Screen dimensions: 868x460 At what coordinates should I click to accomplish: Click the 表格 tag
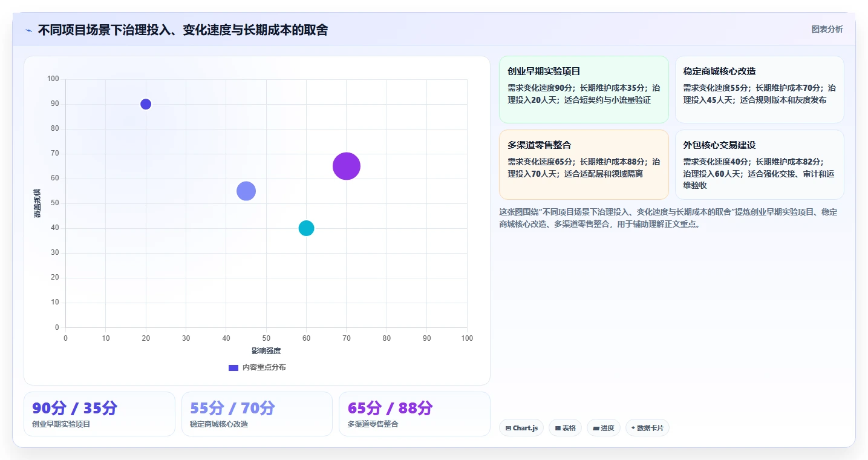(565, 428)
